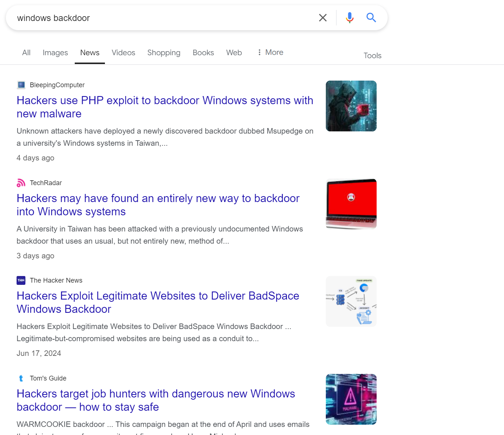This screenshot has width=504, height=435.
Task: Click the 'A University in Taiwan' snippet text
Action: [x=160, y=235]
